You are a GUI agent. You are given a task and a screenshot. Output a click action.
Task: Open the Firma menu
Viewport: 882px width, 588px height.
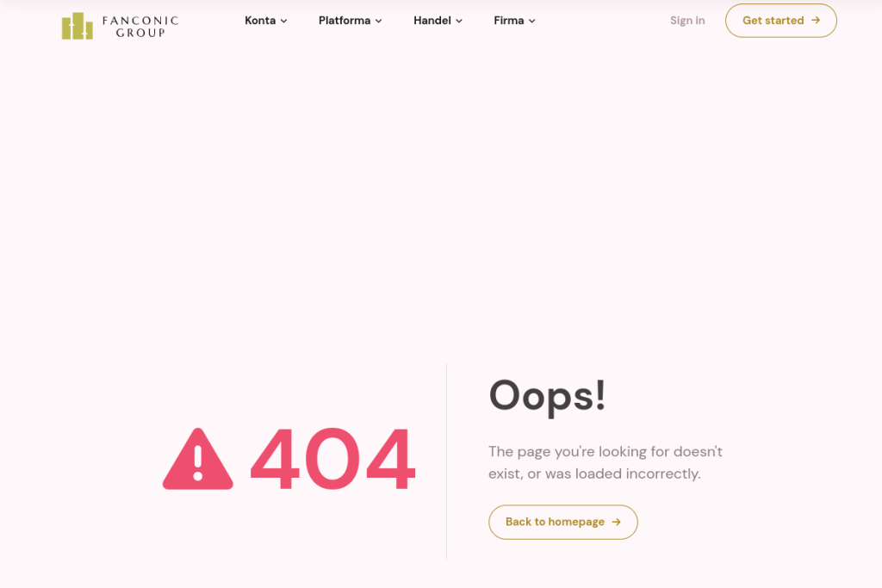[x=515, y=21]
